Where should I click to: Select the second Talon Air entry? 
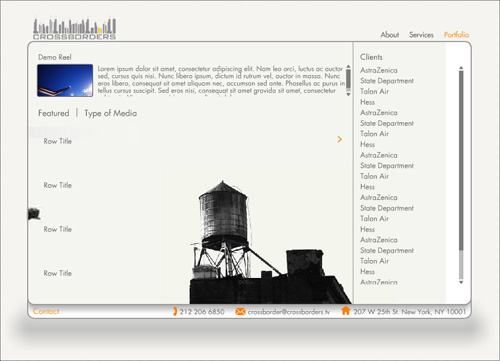click(374, 134)
